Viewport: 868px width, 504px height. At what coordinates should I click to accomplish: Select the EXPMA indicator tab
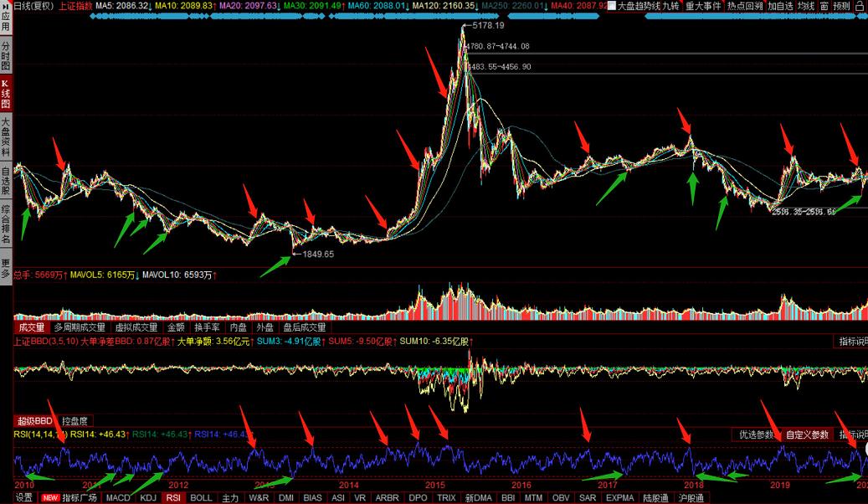click(620, 498)
